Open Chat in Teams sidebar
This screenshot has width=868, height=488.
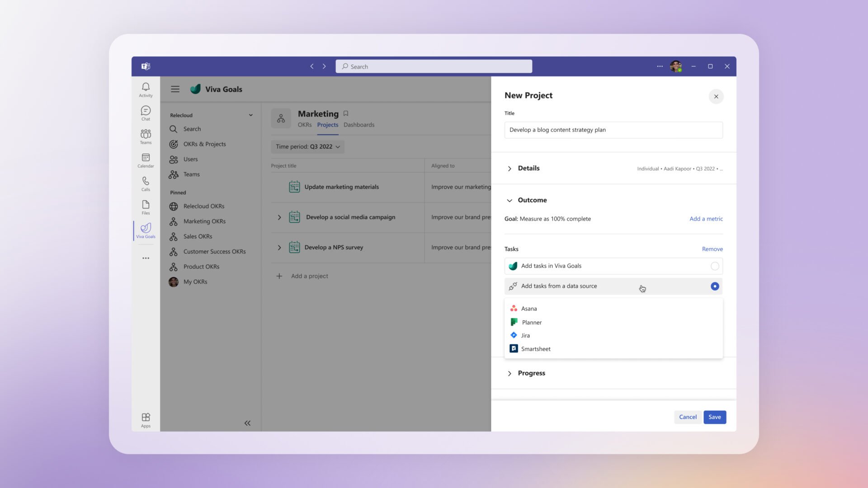tap(146, 113)
